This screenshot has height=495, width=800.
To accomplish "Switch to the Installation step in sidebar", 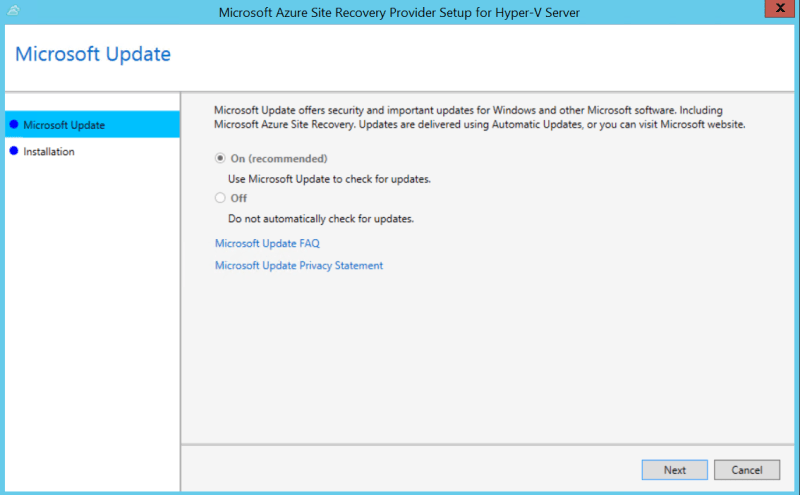I will (49, 152).
